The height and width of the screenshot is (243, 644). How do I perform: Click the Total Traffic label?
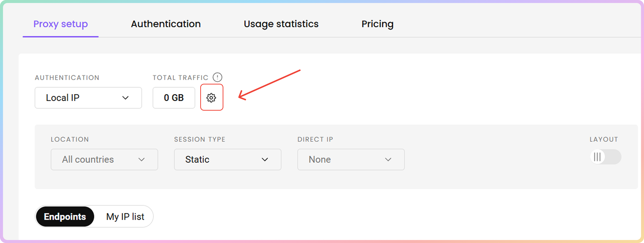point(180,78)
